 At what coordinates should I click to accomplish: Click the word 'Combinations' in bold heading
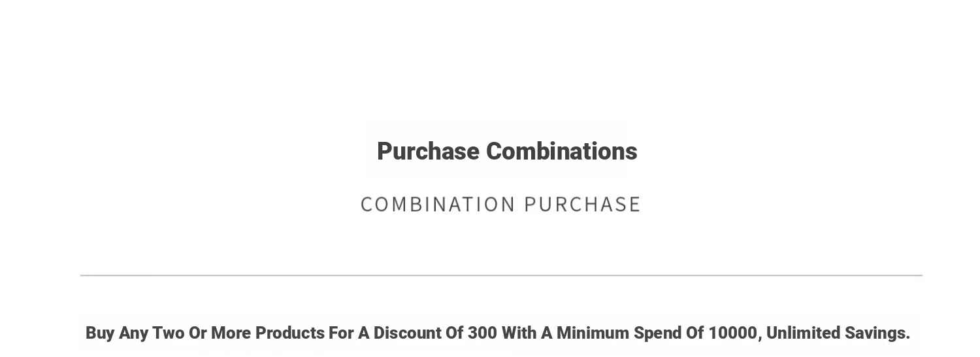coord(562,151)
